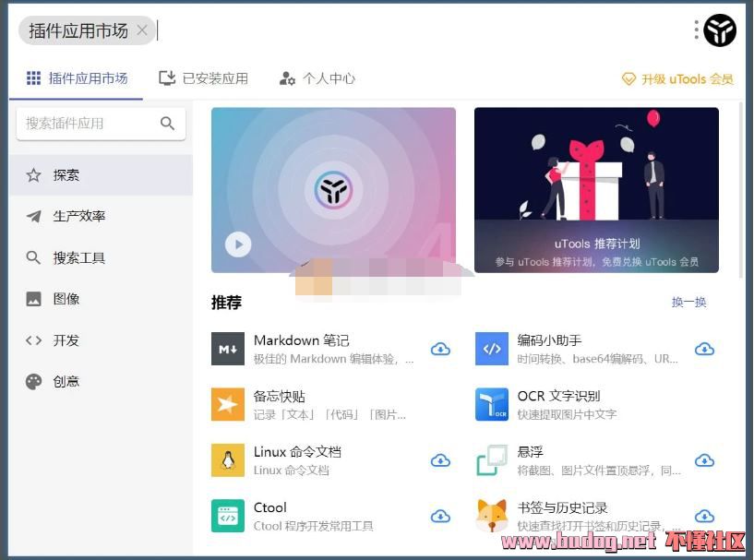Screen dimensions: 754x560
Task: Play the uTools banner video
Action: pos(238,244)
